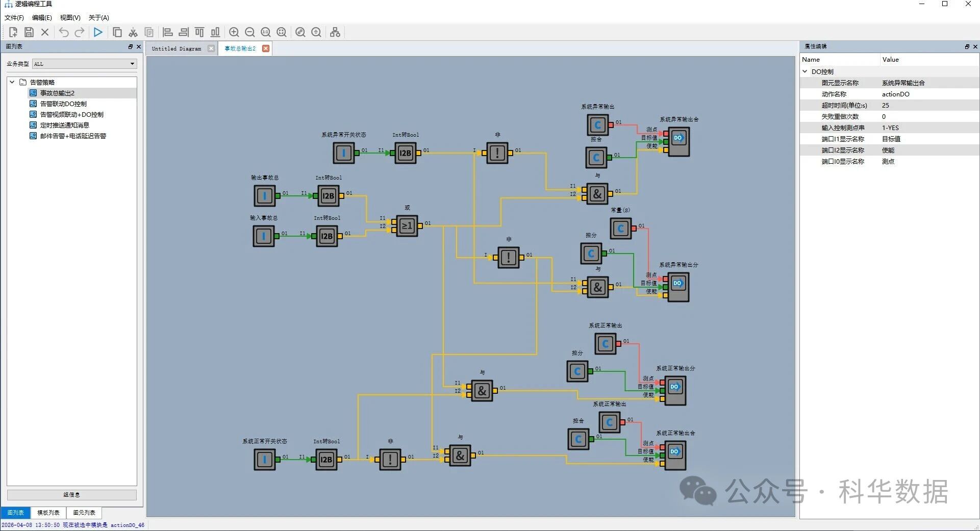This screenshot has width=980, height=531.
Task: Select the 系统异常输出合 DO block
Action: [679, 142]
